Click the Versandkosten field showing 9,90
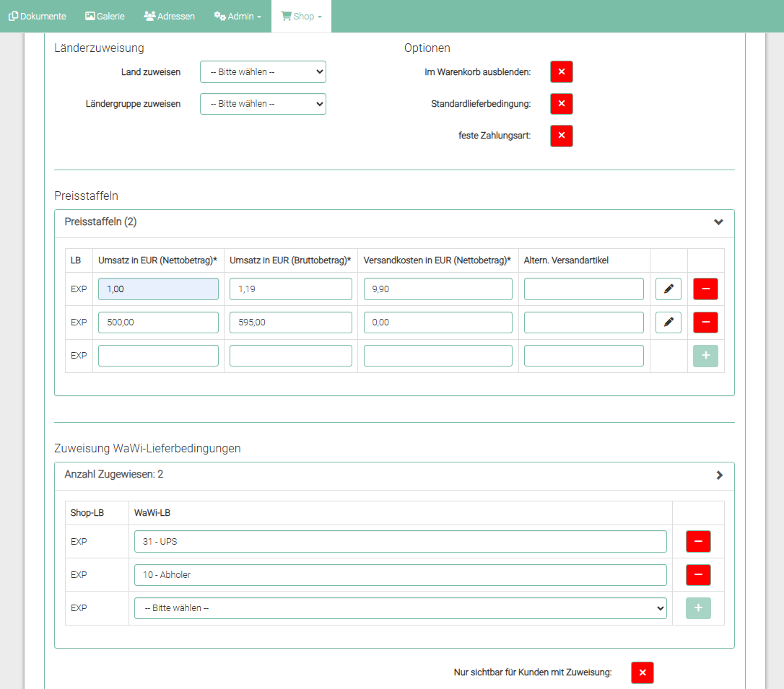 coord(437,289)
